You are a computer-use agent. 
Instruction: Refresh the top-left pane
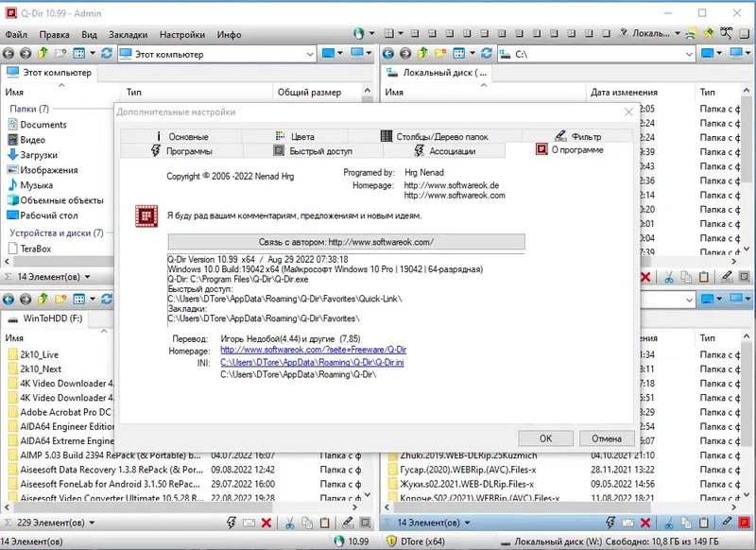click(107, 54)
